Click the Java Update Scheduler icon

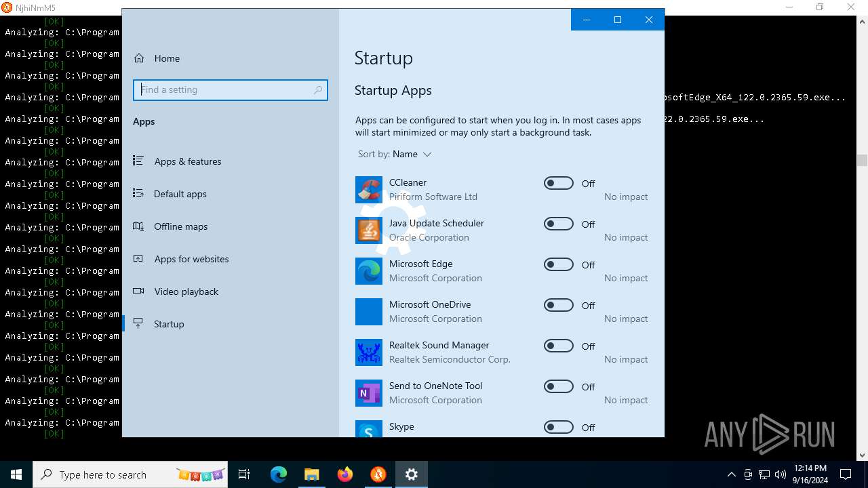[369, 230]
